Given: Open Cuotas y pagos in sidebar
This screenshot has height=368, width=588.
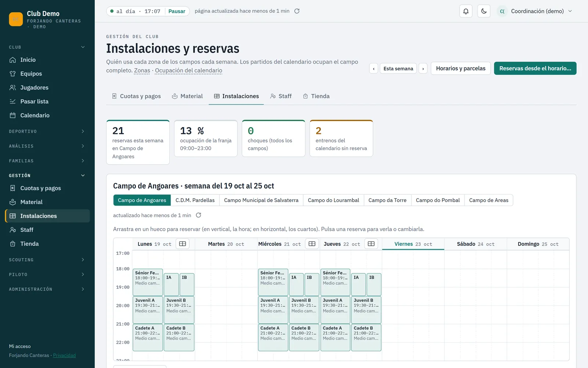Looking at the screenshot, I should click(x=47, y=188).
